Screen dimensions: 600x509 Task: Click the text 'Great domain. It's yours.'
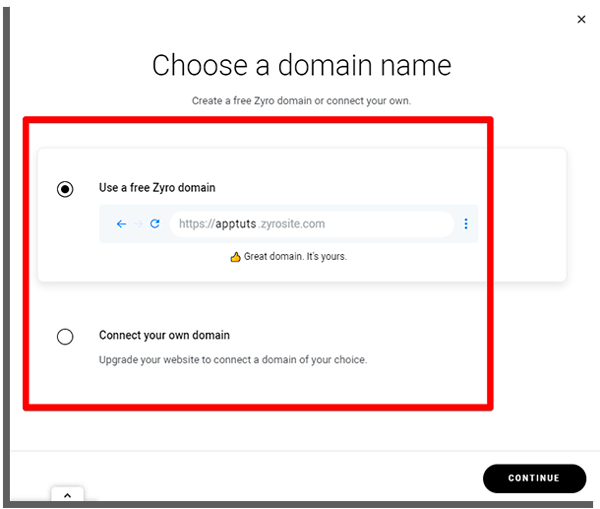pos(295,256)
